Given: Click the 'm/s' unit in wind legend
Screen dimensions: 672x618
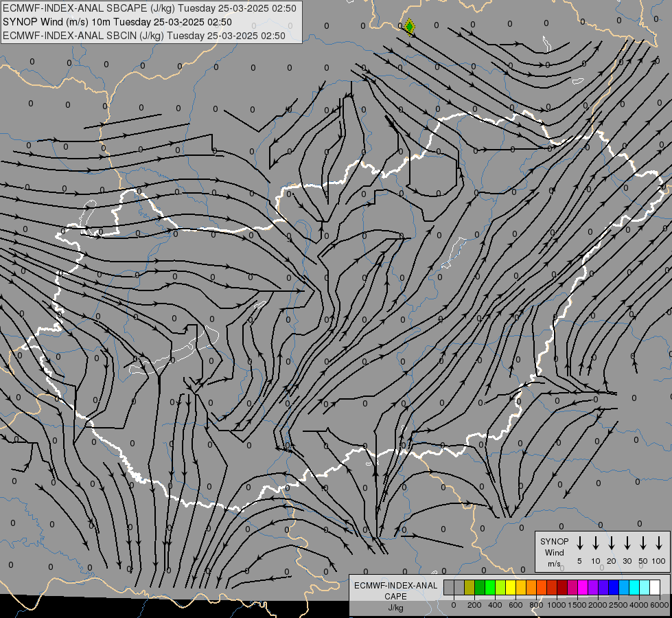Looking at the screenshot, I should coord(554,564).
